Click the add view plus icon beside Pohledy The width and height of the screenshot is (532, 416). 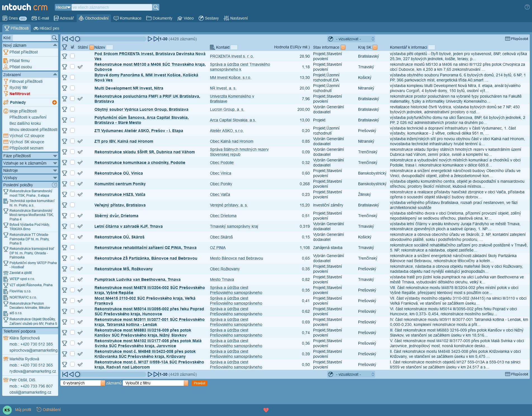coord(55,102)
